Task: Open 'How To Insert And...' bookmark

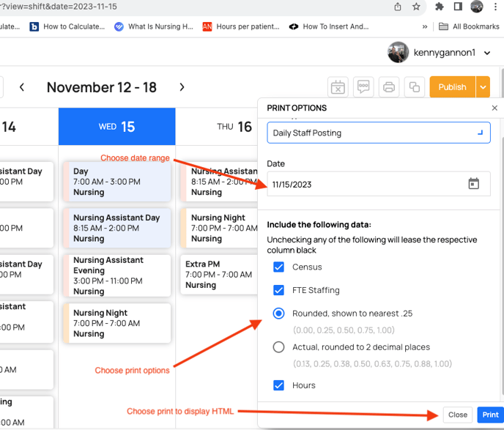Action: click(x=328, y=26)
